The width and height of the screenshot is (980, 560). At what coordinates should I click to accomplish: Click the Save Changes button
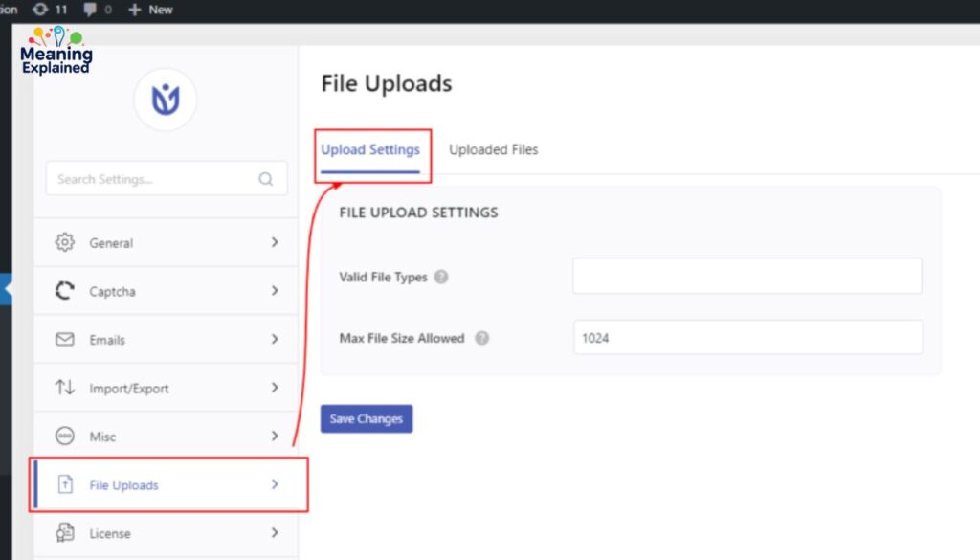click(x=366, y=418)
